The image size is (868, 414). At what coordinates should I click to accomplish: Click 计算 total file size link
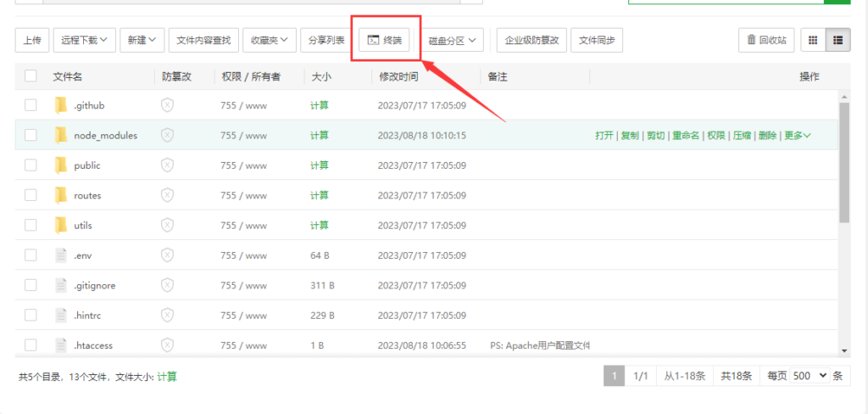click(167, 377)
